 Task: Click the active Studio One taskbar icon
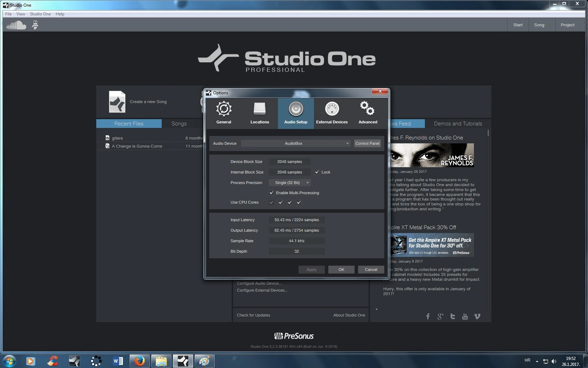(183, 361)
